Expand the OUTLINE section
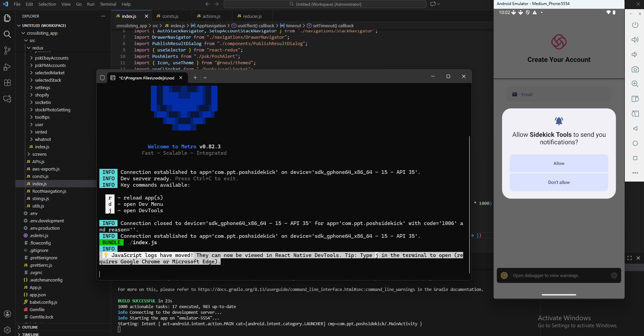The width and height of the screenshot is (644, 336). (30, 327)
